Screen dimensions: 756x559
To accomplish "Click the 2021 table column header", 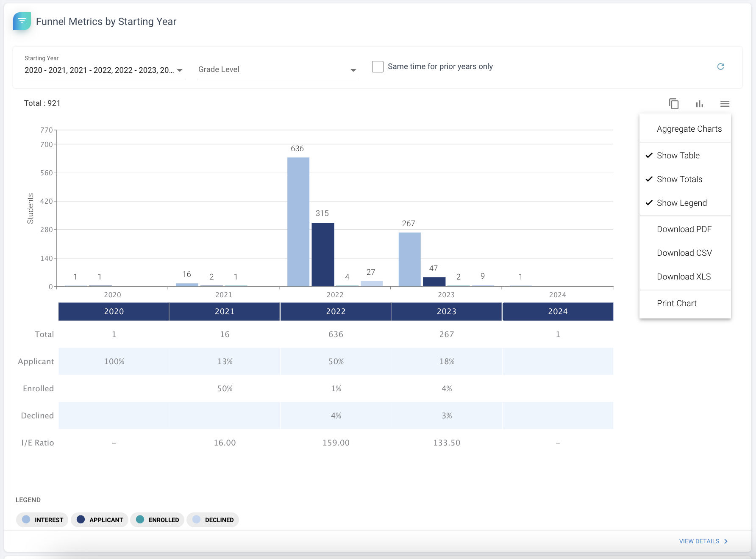I will pos(225,311).
